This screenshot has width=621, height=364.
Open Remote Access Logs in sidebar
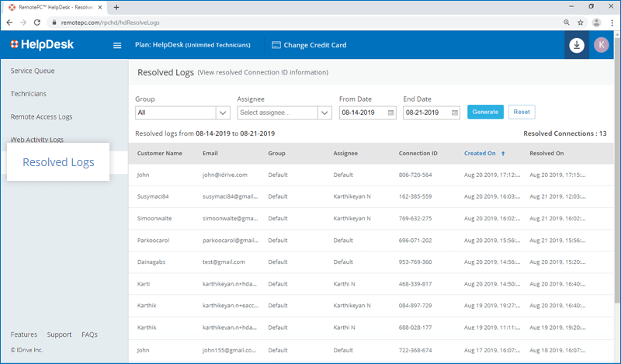(41, 117)
